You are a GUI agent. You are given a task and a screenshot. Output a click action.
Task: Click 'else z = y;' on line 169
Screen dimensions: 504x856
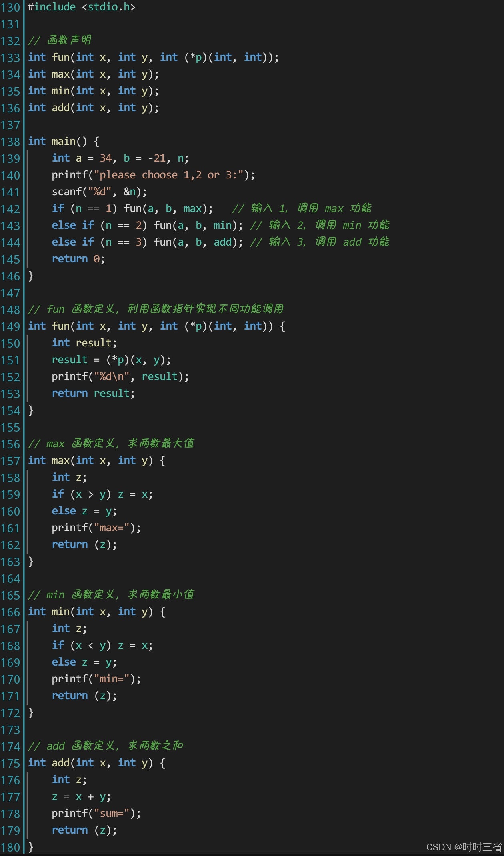(x=84, y=662)
